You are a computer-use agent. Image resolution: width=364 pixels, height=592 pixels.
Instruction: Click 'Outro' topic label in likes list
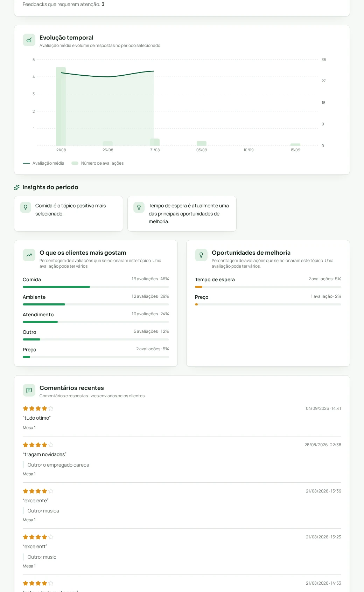29,332
